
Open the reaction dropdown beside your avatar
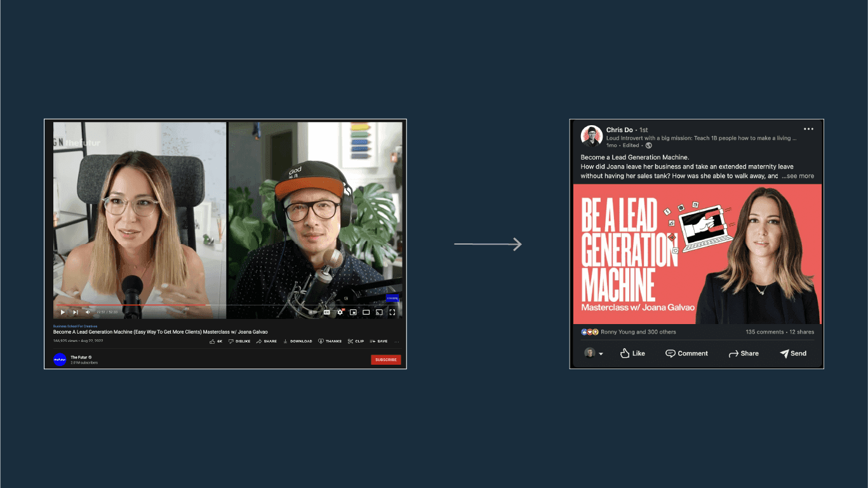(x=600, y=353)
